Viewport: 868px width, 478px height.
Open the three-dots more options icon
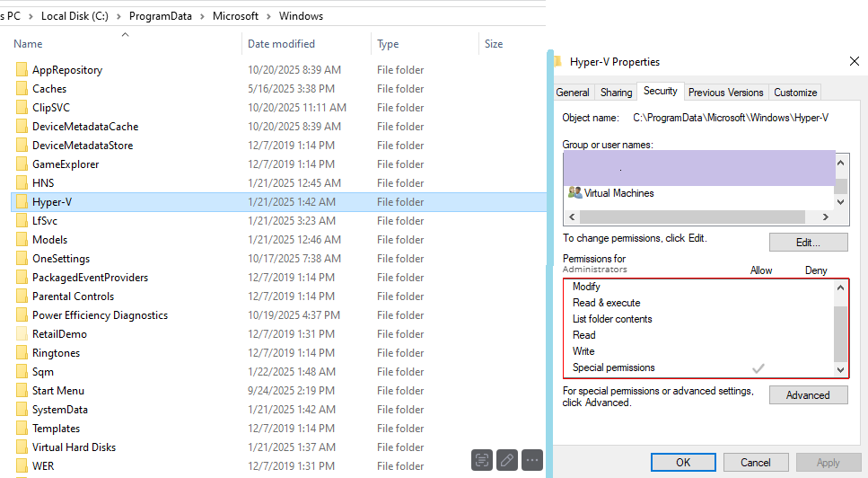(532, 460)
